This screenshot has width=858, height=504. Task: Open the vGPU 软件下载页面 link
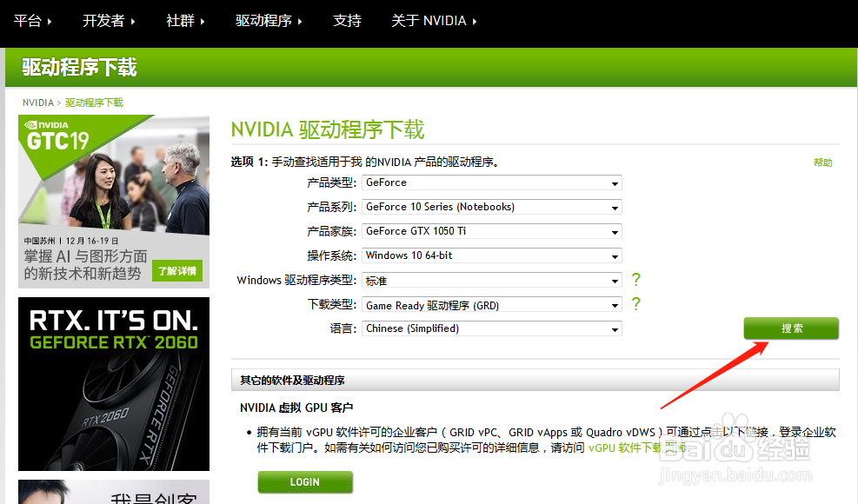click(x=637, y=448)
